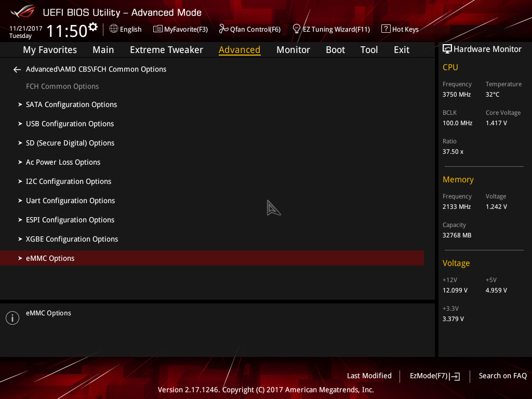The image size is (532, 399).
Task: Open the Monitor tab
Action: coord(293,50)
